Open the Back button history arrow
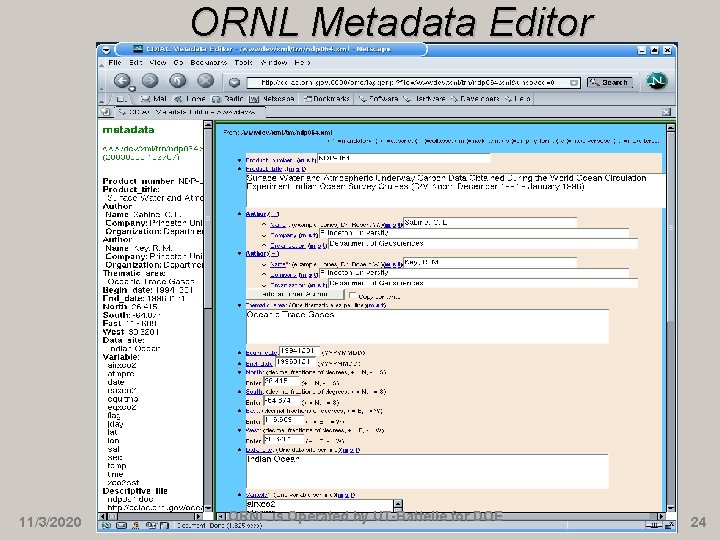 (132, 89)
